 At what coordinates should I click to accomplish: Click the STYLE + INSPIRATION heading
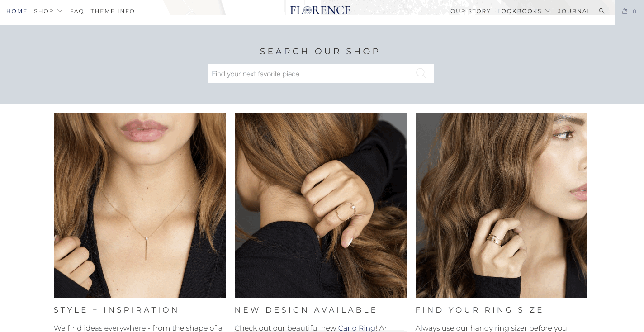(115, 310)
